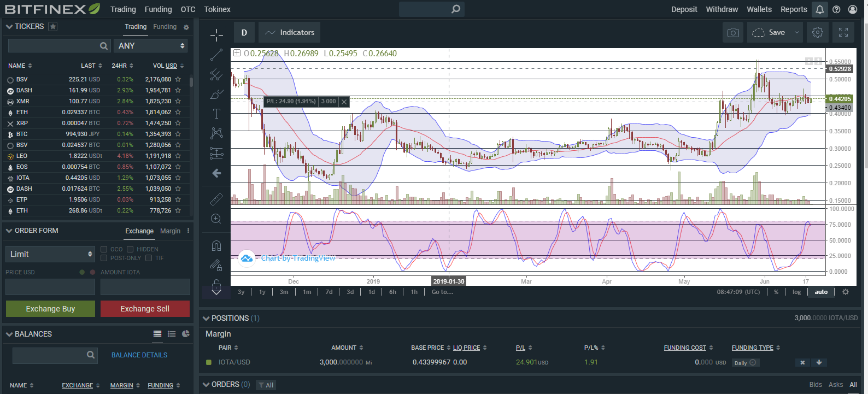
Task: Select the chart patterns tool
Action: coord(216,133)
